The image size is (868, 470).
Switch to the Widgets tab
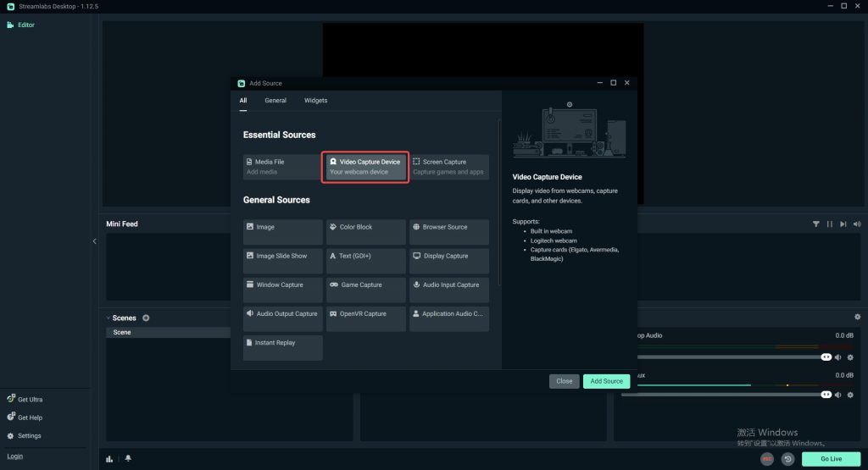point(315,101)
